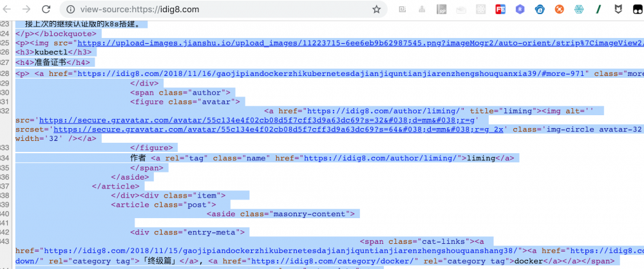Bookmark this page with the star
Image resolution: width=644 pixels, height=269 pixels.
click(x=376, y=10)
